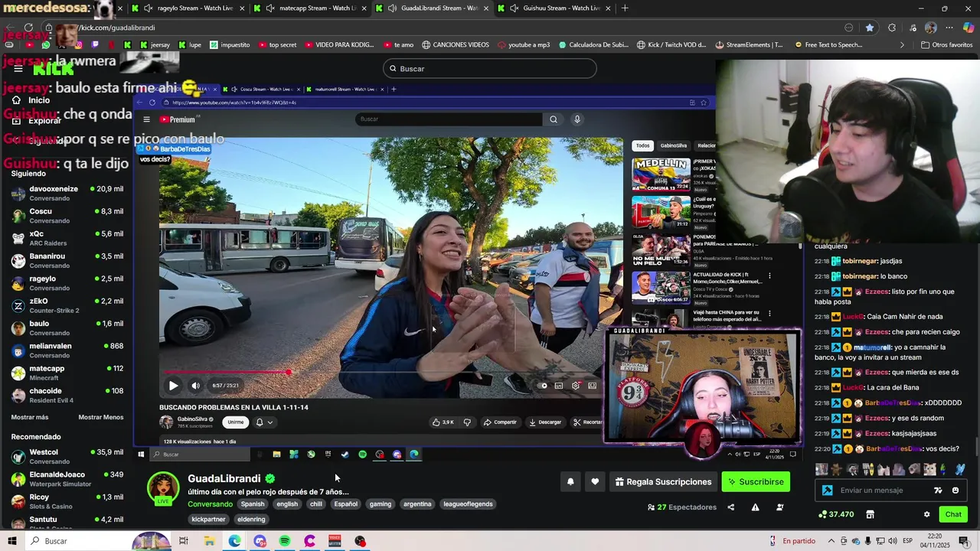980x551 pixels.
Task: Open Spotify from the taskbar
Action: click(x=285, y=541)
